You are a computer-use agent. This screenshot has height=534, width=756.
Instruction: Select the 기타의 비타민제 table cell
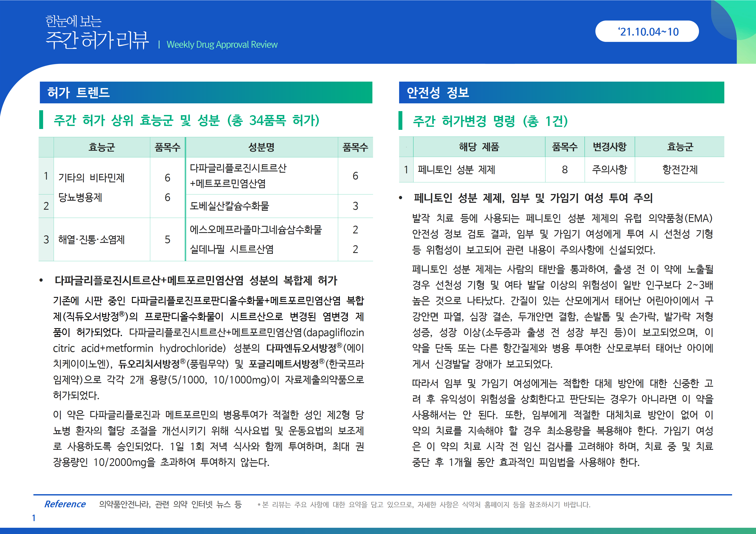(x=91, y=178)
